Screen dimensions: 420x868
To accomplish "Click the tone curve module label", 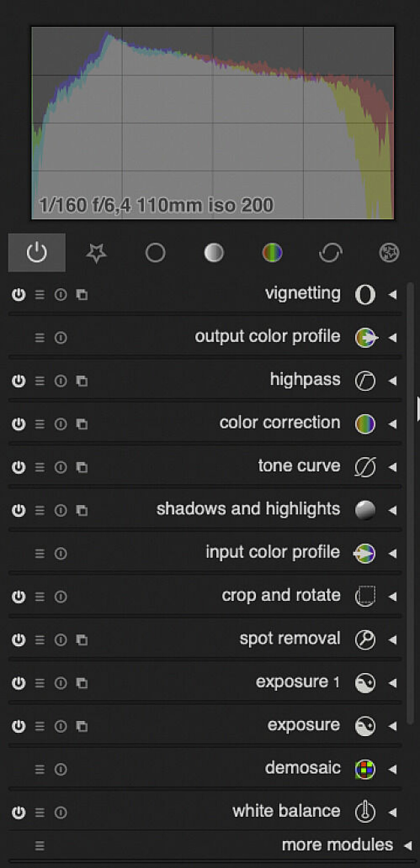I will pyautogui.click(x=299, y=466).
